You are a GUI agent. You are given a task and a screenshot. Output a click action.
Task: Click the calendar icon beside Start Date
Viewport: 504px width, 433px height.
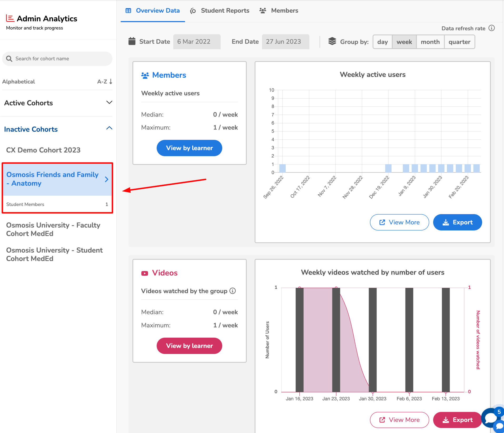132,41
